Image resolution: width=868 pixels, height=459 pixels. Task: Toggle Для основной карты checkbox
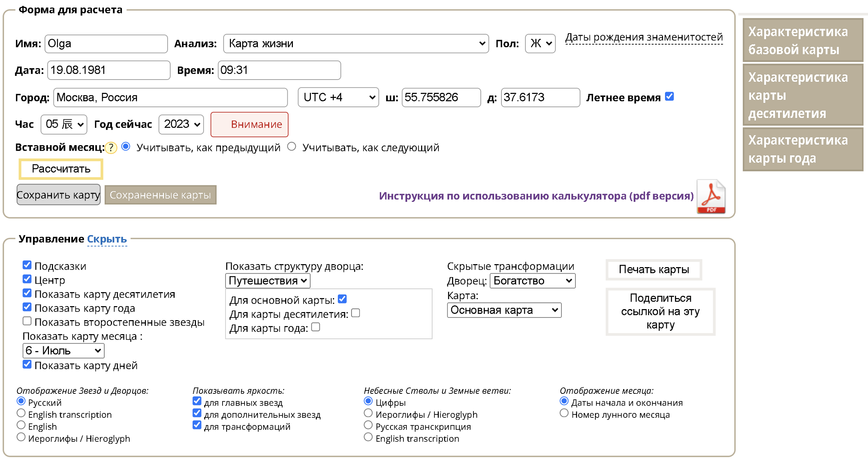click(x=342, y=299)
